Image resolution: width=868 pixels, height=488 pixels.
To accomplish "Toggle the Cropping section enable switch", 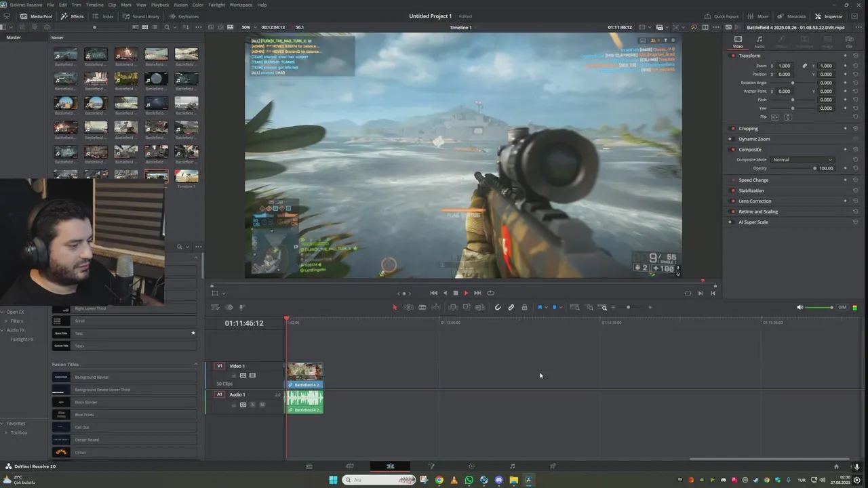I will click(732, 128).
